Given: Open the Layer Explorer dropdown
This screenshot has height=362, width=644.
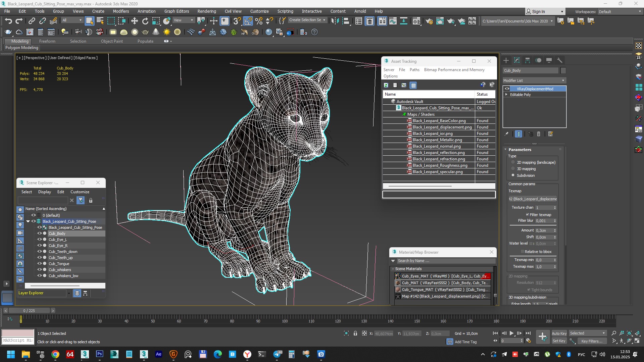Looking at the screenshot, I should (69, 293).
